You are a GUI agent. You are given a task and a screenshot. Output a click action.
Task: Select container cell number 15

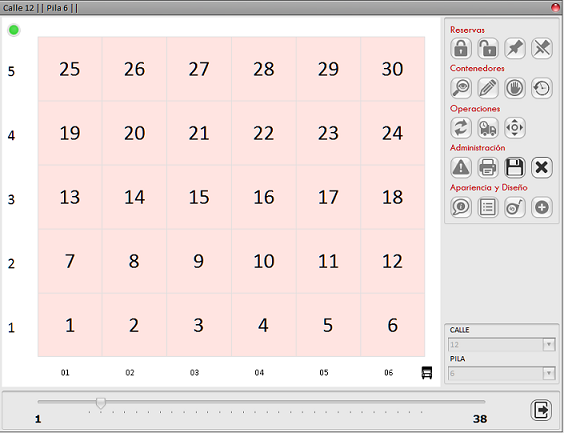click(x=199, y=197)
